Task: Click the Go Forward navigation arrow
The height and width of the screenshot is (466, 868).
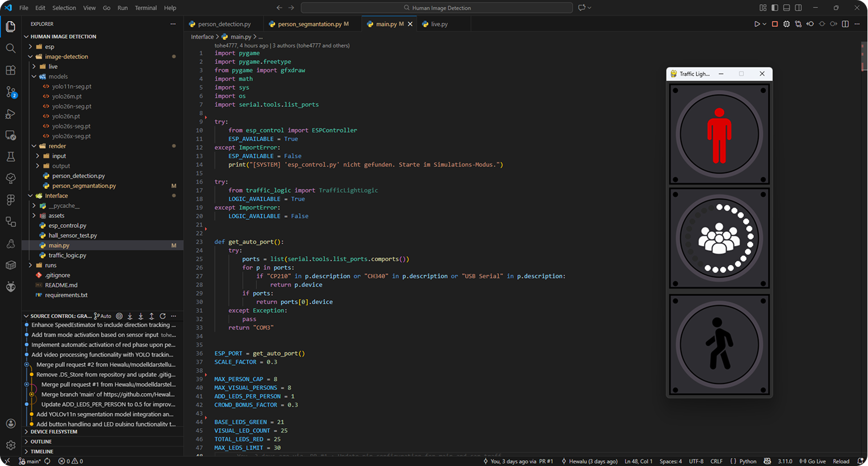Action: [x=291, y=8]
